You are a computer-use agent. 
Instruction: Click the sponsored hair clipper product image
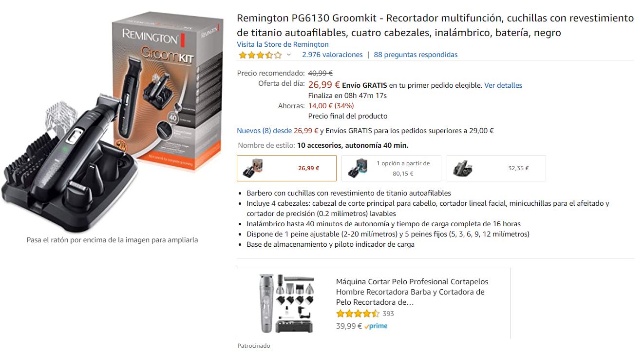tap(286, 303)
